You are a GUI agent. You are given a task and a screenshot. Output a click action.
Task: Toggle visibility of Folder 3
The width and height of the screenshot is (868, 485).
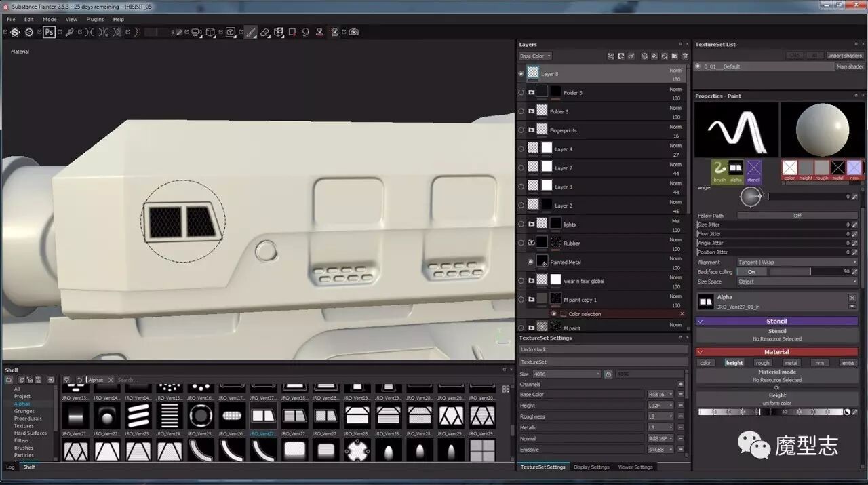(x=521, y=92)
